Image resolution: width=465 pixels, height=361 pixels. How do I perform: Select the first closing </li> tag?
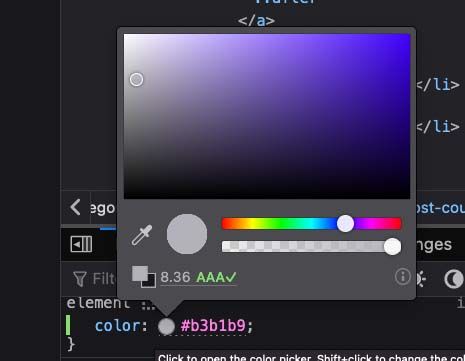click(438, 85)
